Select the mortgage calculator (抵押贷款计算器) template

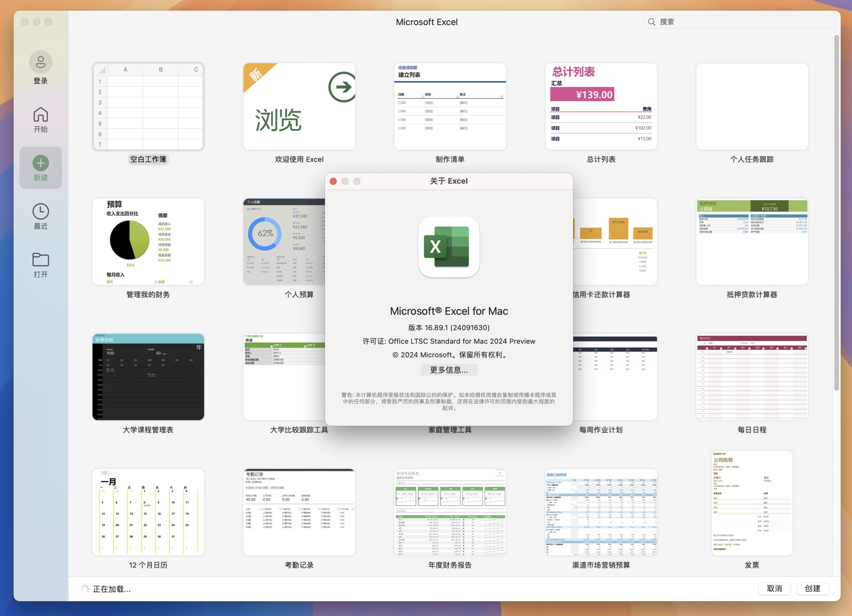click(752, 242)
